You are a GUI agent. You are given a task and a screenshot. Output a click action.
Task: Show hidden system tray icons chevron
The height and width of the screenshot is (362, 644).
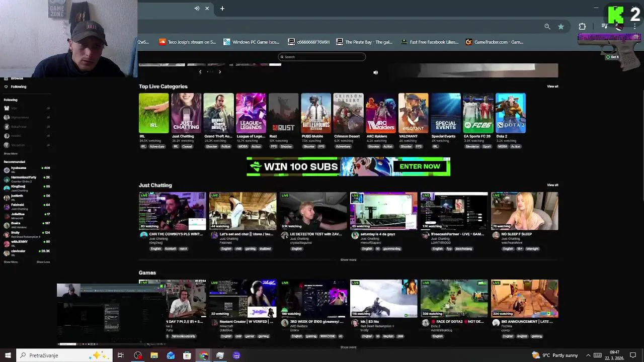[587, 355]
